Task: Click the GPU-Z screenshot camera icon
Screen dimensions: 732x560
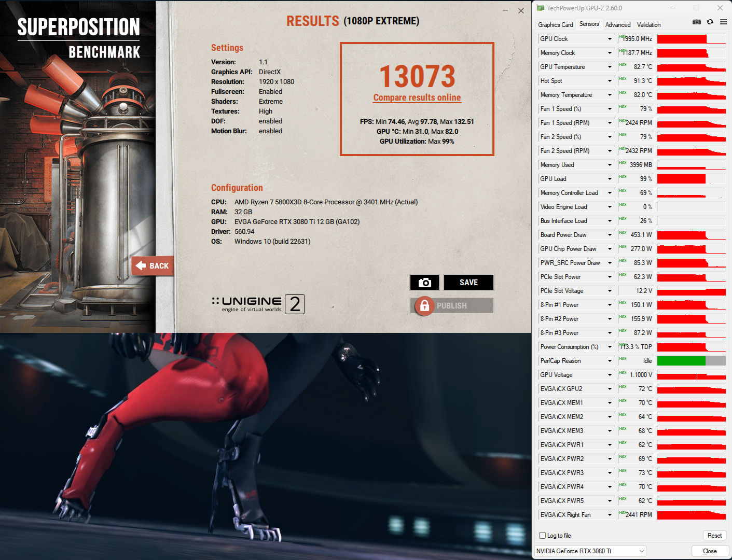Action: (697, 22)
